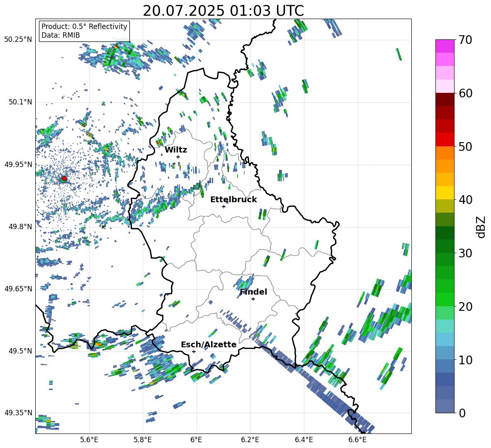Click the Wiltz station cross marker

tap(178, 157)
